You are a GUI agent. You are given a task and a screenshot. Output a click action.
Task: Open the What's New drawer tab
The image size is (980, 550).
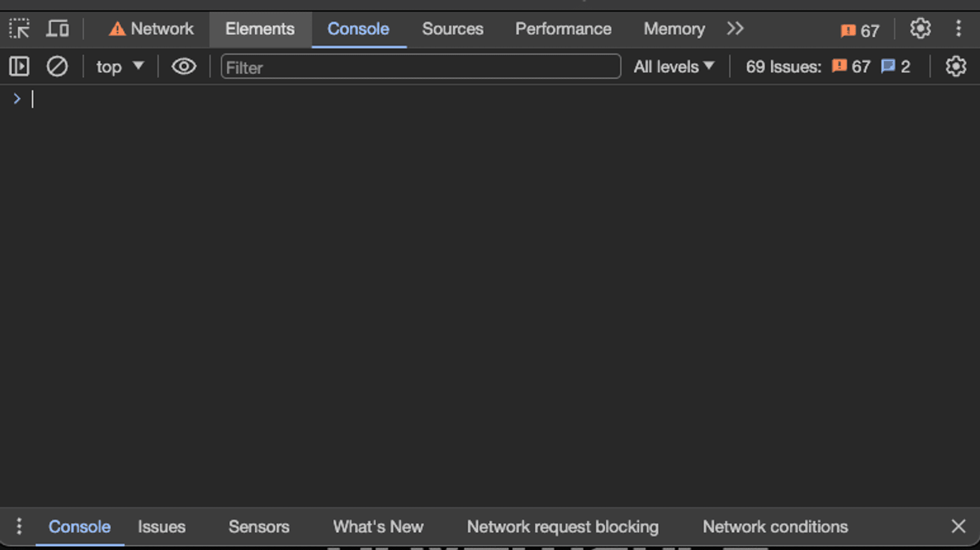click(378, 526)
